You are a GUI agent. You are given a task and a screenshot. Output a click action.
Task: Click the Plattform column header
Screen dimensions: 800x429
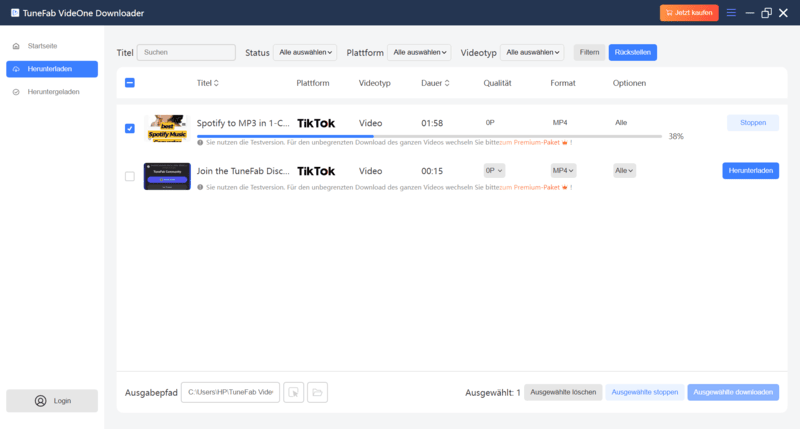313,83
